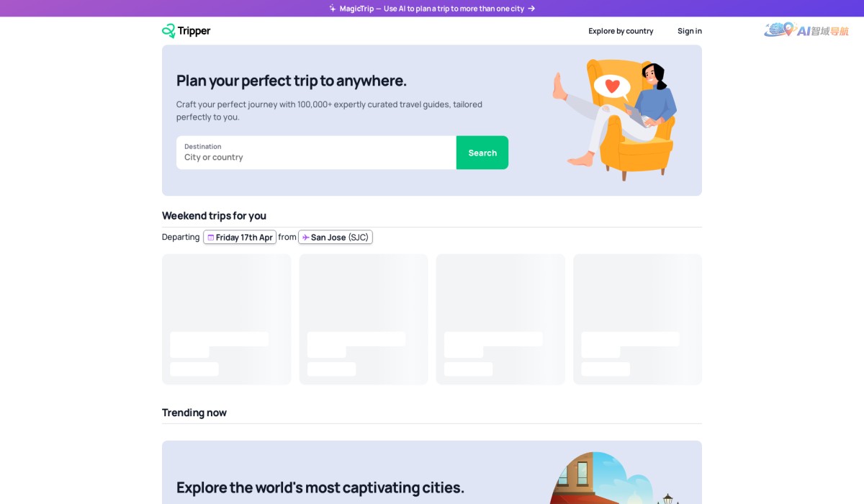Click the MagicTrip sparkle icon
Image resolution: width=864 pixels, height=504 pixels.
(x=333, y=9)
